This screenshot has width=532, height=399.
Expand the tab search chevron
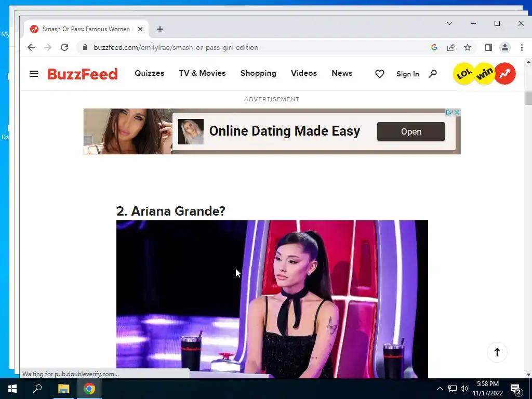point(449,23)
